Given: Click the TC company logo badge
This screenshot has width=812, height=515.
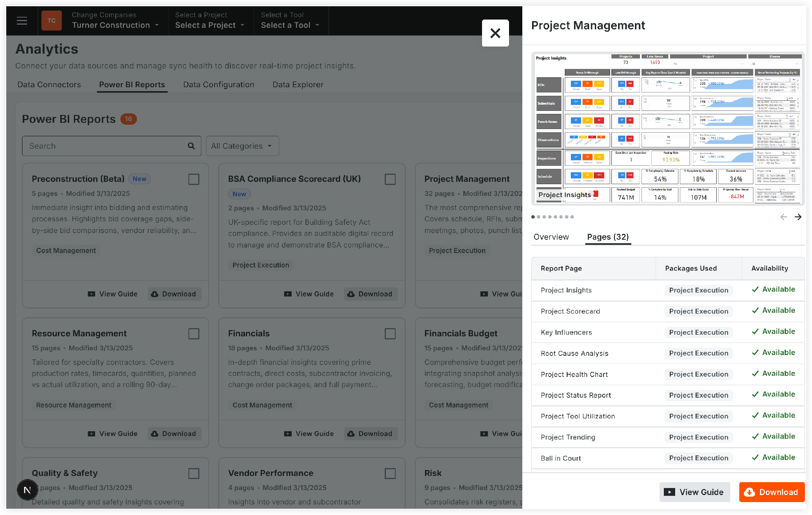Looking at the screenshot, I should 52,21.
